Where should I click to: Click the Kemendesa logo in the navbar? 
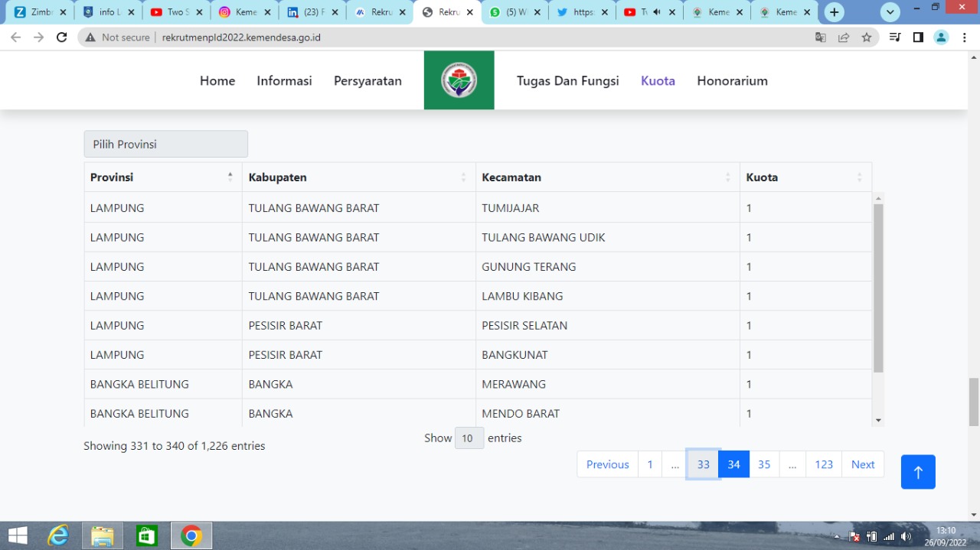point(459,80)
